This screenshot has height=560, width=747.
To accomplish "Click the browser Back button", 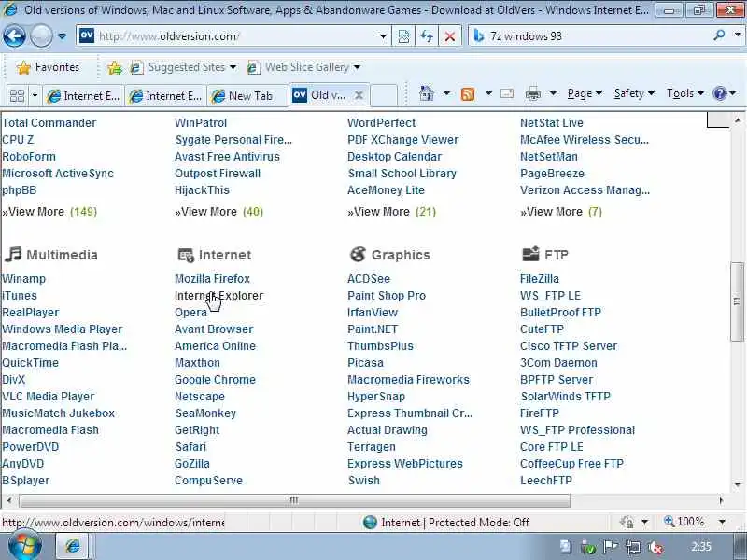I will 14,36.
